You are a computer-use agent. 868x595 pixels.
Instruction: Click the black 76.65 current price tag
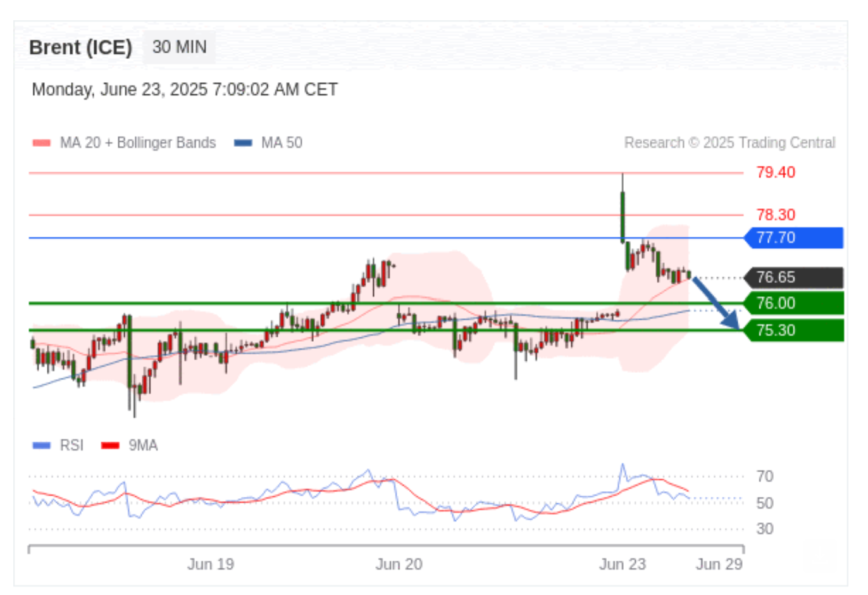(793, 278)
